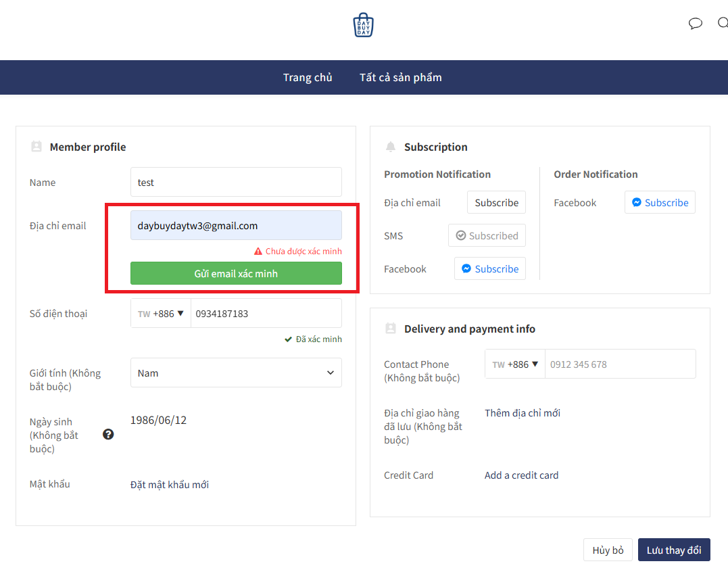Screen dimensions: 728x572
Task: Expand the Contact Phone country code dropdown
Action: (x=515, y=364)
